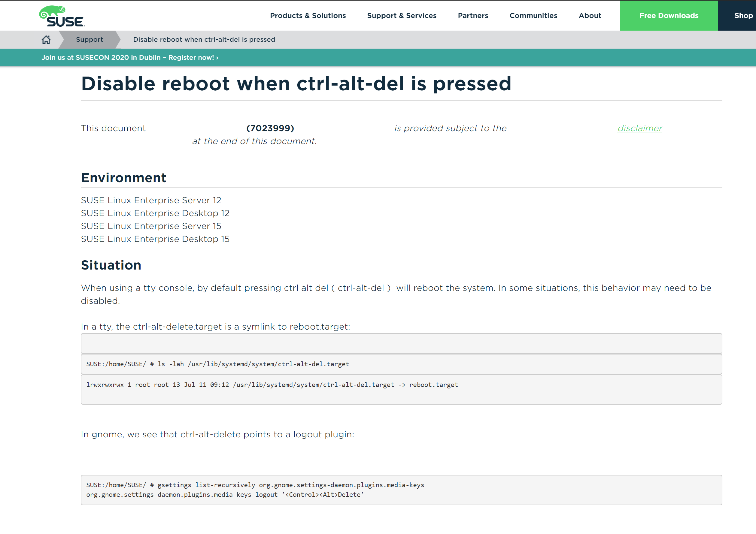The height and width of the screenshot is (534, 756).
Task: Click the Environment section heading
Action: [123, 178]
